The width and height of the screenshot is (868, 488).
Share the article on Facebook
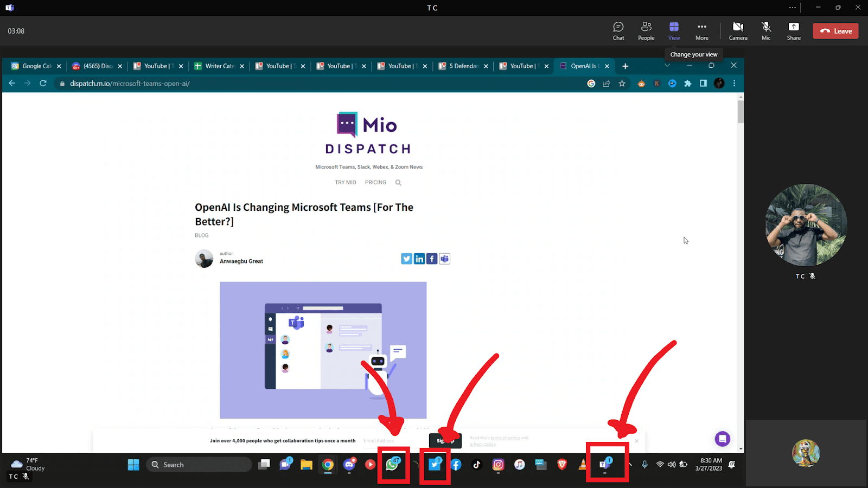click(431, 259)
